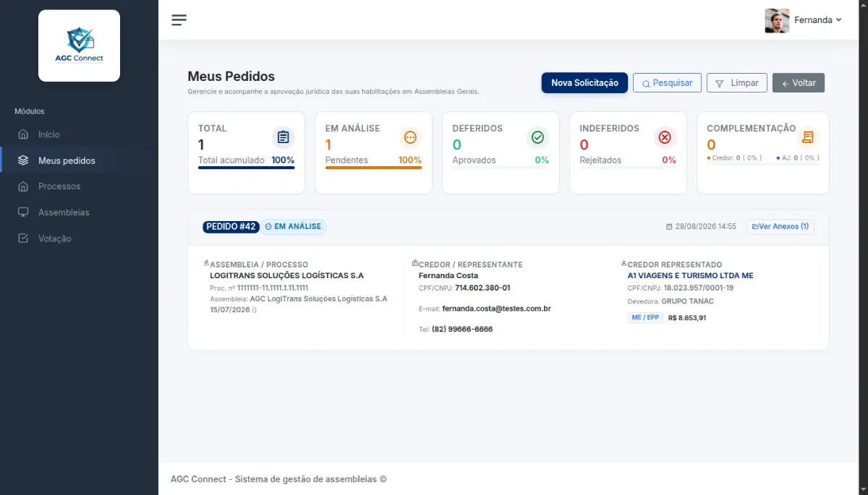Click the Fernanda Costa name
Image resolution: width=868 pixels, height=495 pixels.
tap(448, 275)
